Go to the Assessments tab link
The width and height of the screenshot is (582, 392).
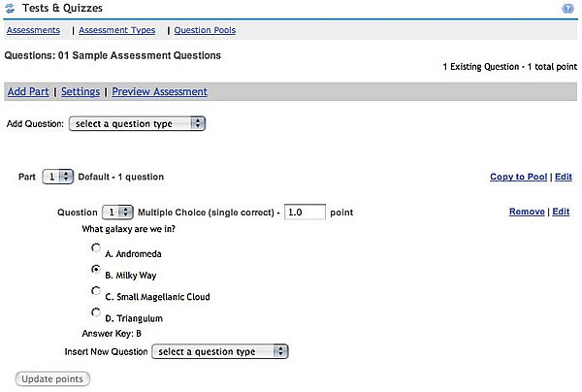tap(33, 30)
